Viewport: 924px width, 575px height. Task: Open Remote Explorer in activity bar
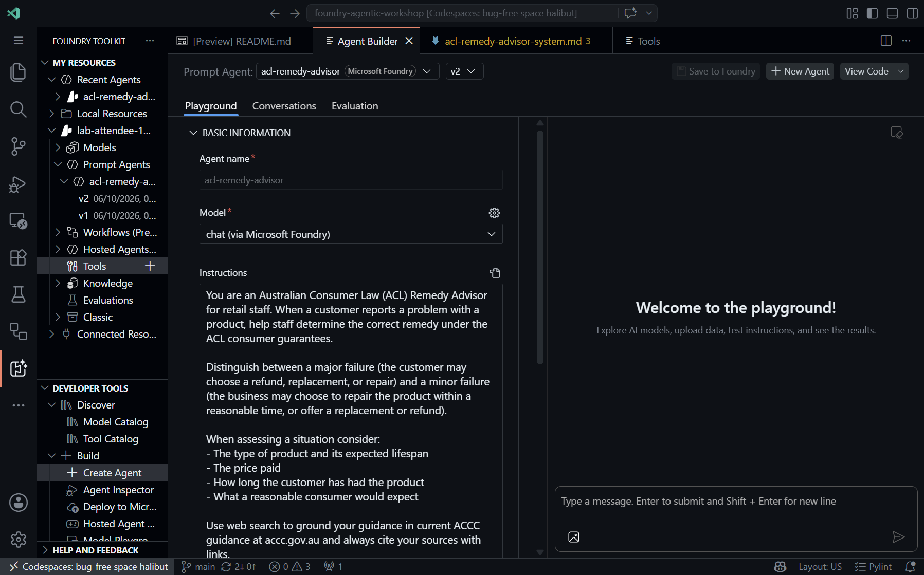pyautogui.click(x=19, y=221)
